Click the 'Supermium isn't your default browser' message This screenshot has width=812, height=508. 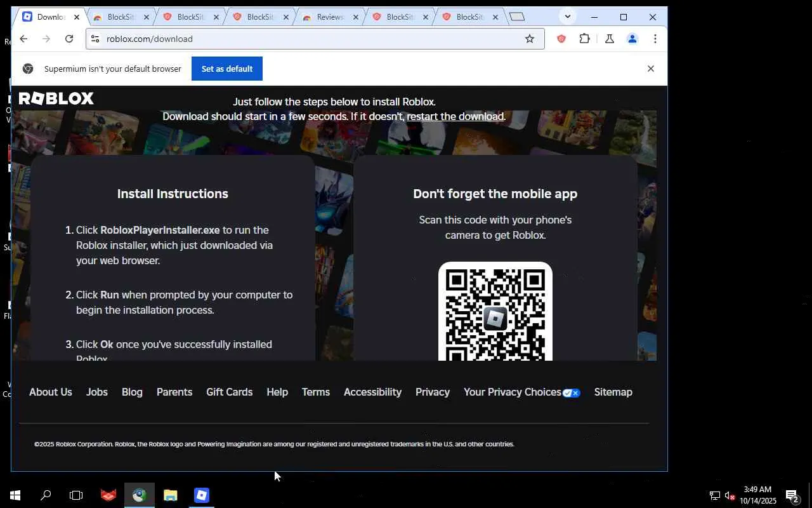tap(113, 69)
